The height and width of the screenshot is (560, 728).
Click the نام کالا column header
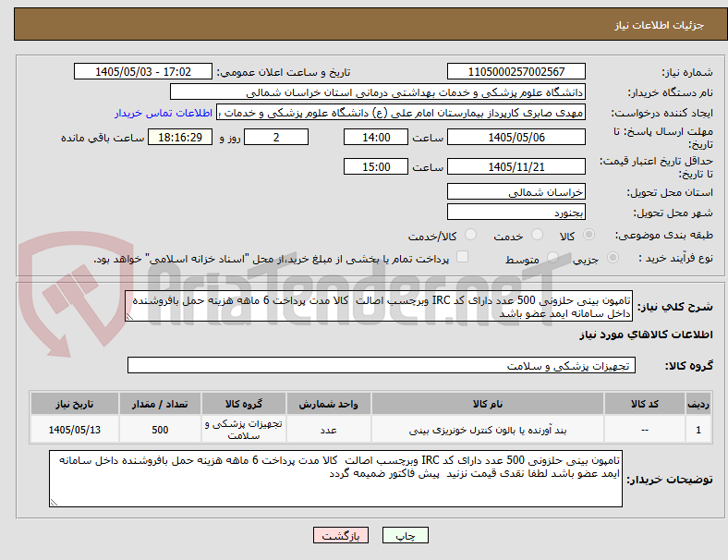pos(488,404)
